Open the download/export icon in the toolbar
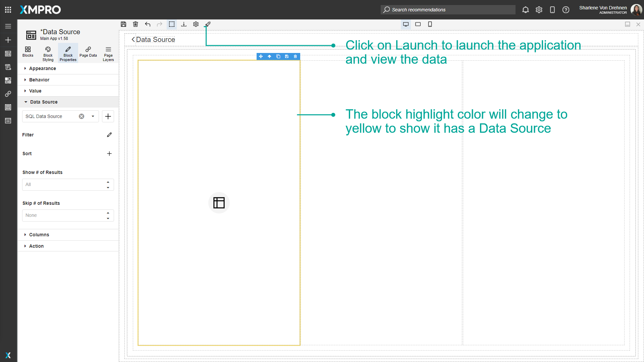 pos(184,24)
